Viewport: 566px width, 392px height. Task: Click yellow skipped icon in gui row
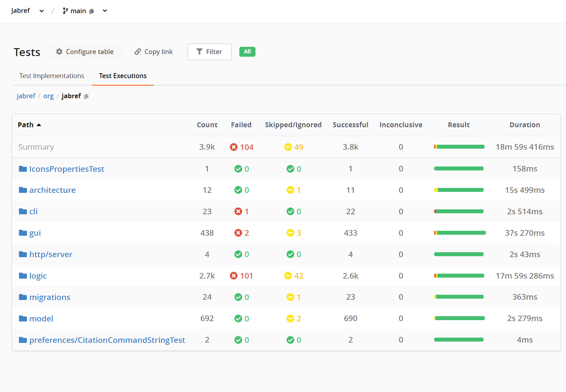tap(290, 233)
